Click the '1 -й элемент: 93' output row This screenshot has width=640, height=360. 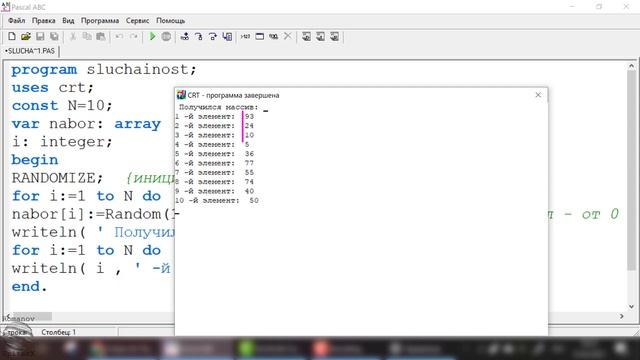coord(215,117)
